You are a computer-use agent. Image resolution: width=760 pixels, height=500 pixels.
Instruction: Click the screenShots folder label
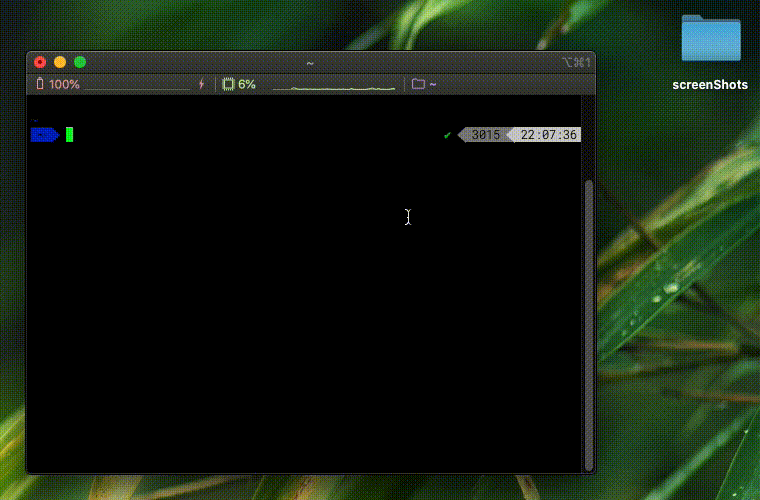(x=710, y=85)
